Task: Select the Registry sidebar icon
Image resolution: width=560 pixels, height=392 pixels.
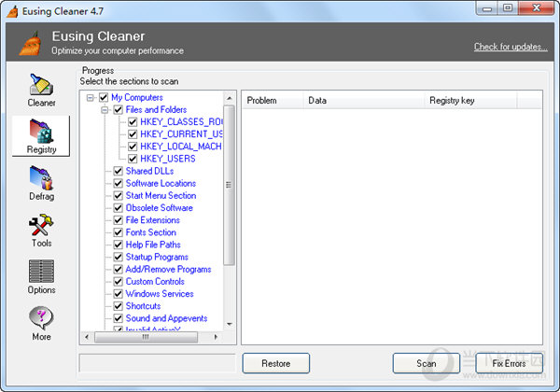Action: [x=41, y=131]
